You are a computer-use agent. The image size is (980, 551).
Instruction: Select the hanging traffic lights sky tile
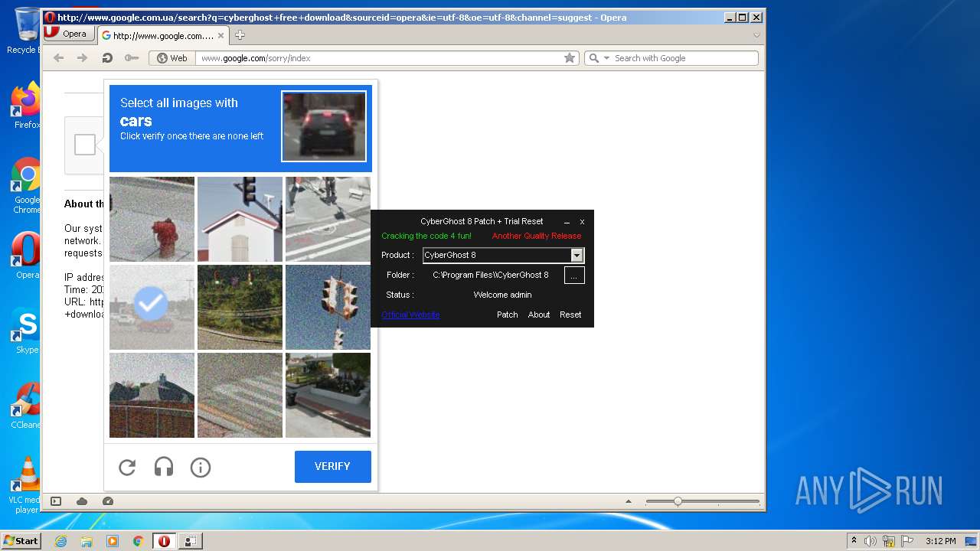click(328, 307)
